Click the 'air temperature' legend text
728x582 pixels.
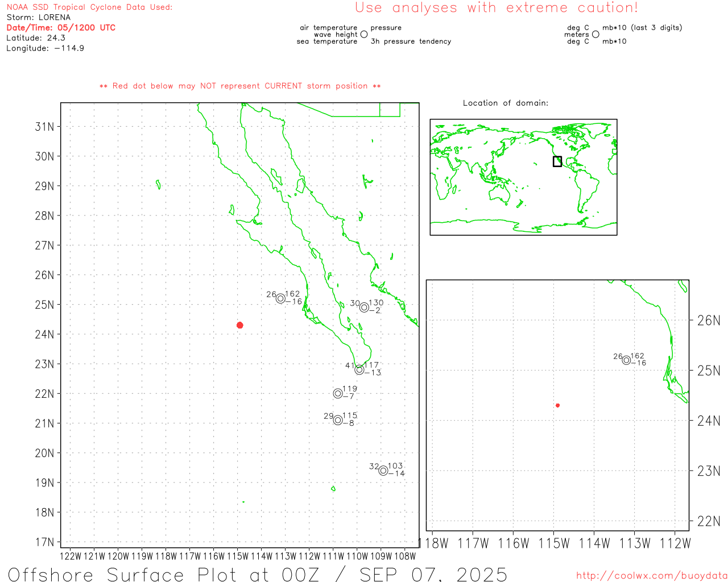(x=329, y=27)
